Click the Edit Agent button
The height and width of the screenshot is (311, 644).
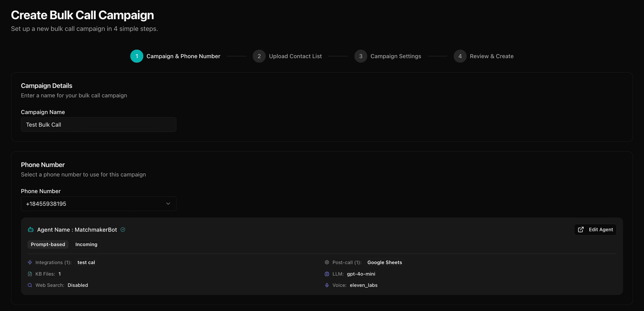point(595,230)
